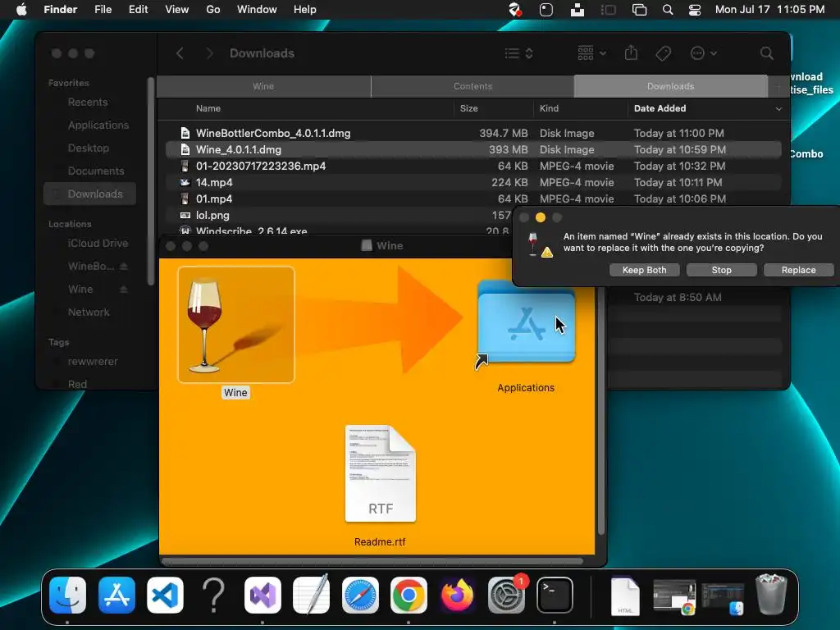Open System Settings from the Dock
Viewport: 840px width, 630px height.
click(506, 595)
